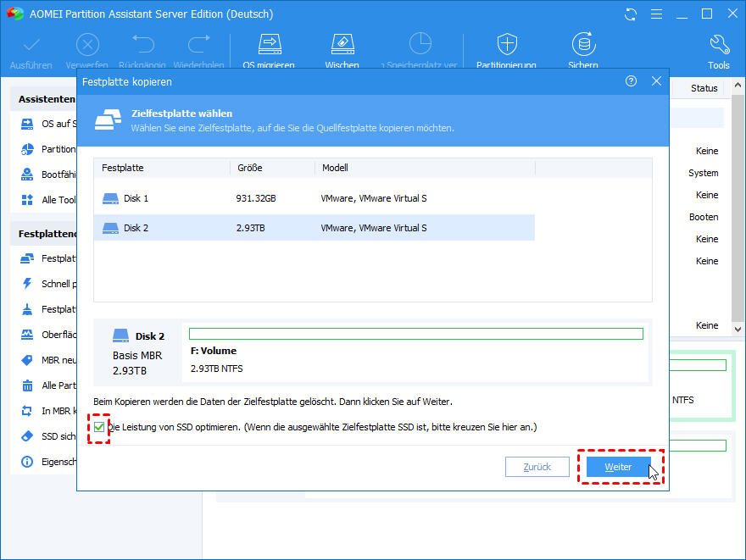746x560 pixels.
Task: Select Disk 1 row in disk list
Action: (x=314, y=198)
